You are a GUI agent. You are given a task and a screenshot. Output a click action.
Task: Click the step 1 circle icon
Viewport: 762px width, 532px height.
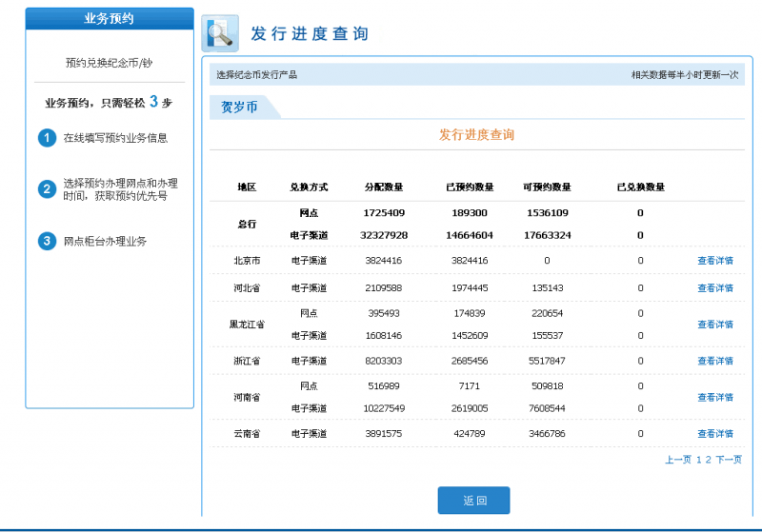[x=47, y=139]
